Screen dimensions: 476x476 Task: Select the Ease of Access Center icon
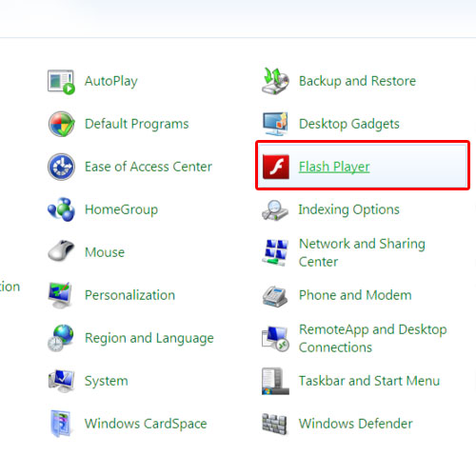[61, 167]
